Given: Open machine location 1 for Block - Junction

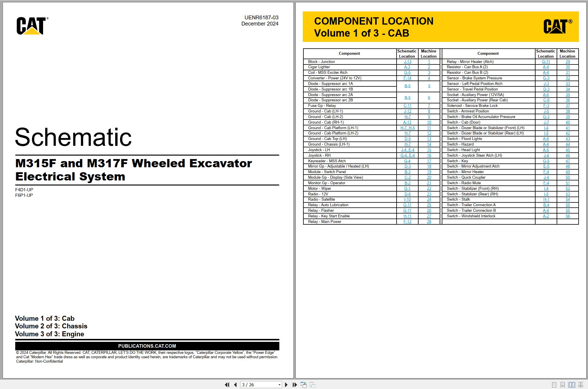Looking at the screenshot, I should point(429,62).
